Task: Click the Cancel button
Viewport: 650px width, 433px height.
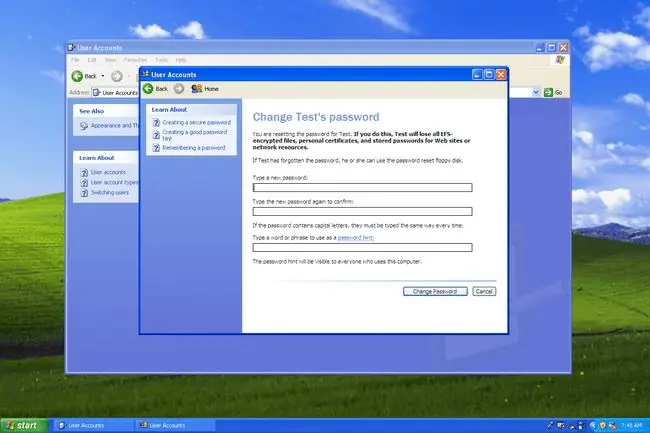Action: coord(484,291)
